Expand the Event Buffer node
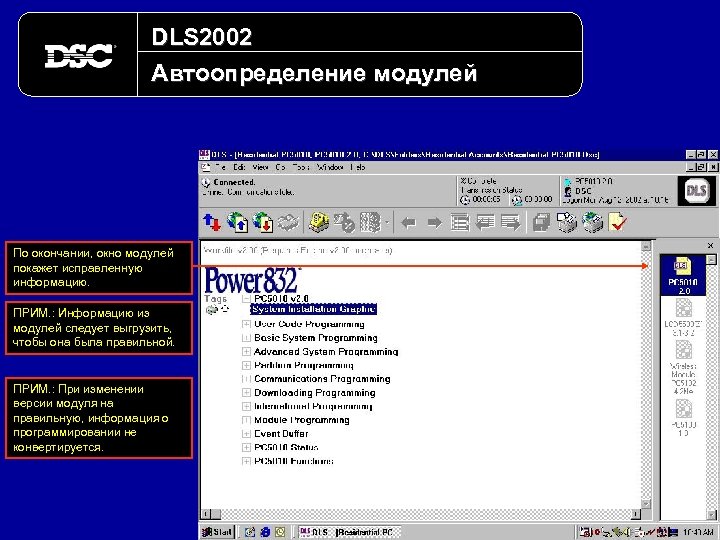The image size is (720, 540). [246, 433]
